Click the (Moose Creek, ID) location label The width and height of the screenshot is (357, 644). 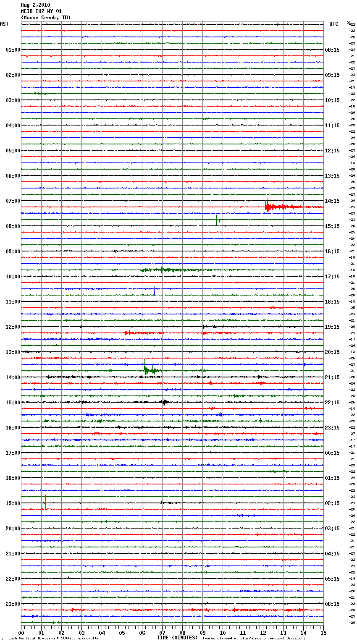coord(46,18)
